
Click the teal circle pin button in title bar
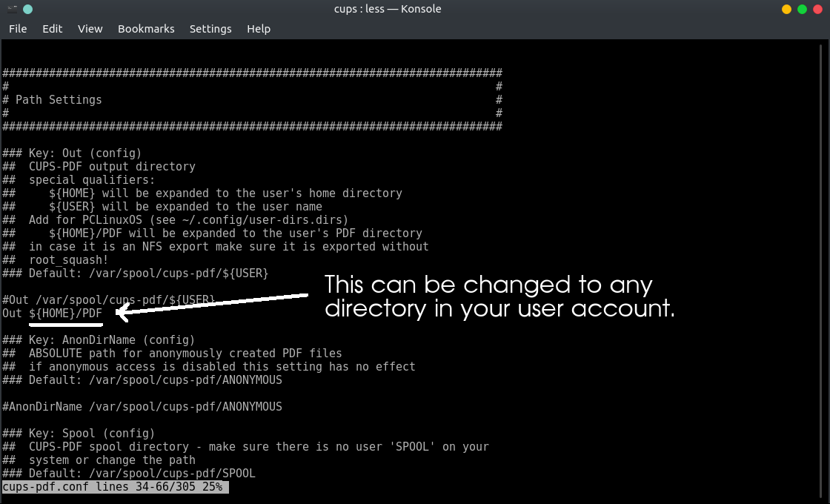tap(28, 9)
